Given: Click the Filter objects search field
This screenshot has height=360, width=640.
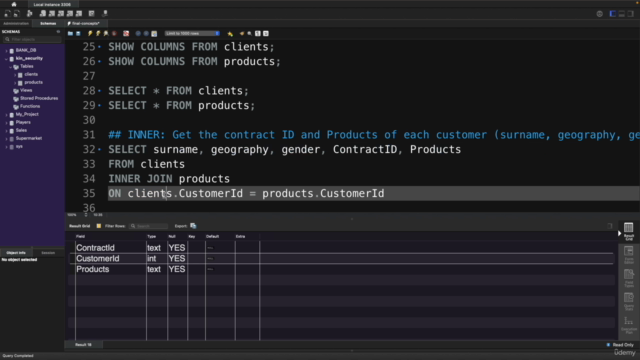Looking at the screenshot, I should [x=32, y=39].
